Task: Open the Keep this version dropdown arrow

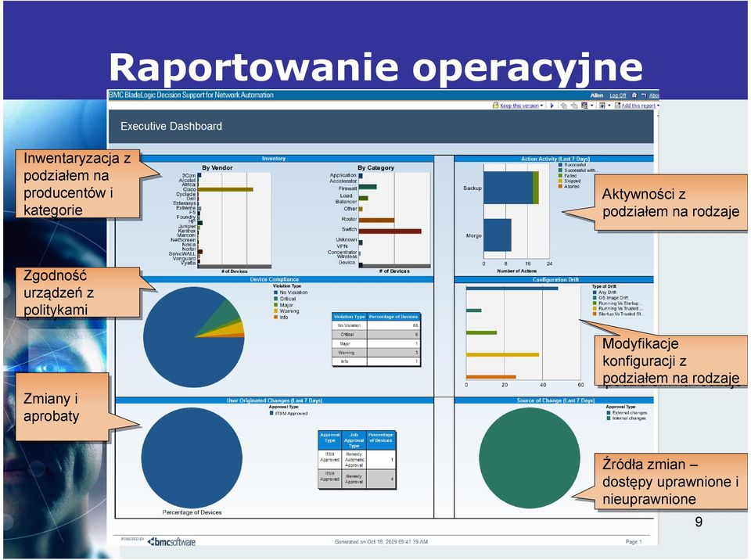Action: (541, 106)
